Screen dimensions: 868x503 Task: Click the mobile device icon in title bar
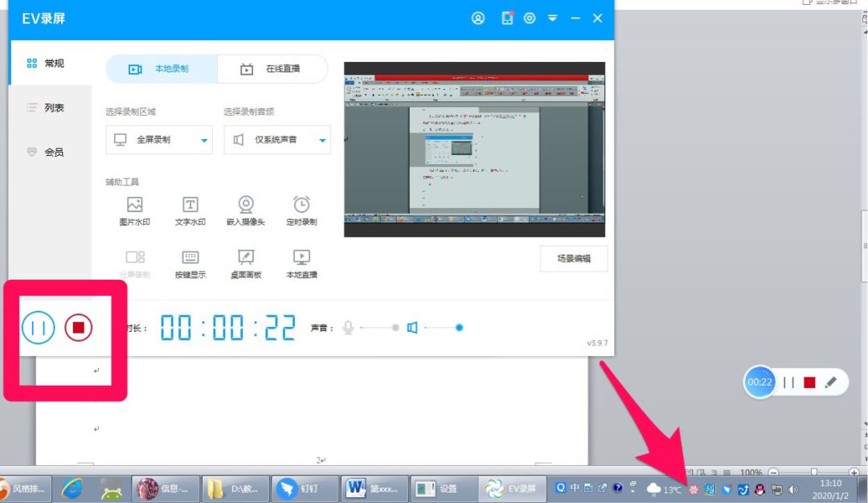[507, 18]
